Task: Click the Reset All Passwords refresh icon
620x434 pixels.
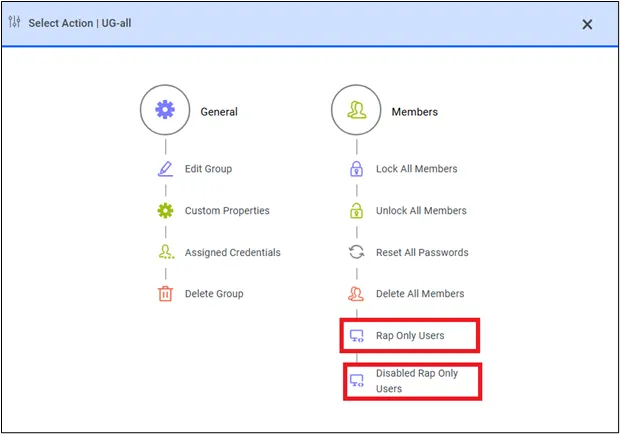Action: (357, 252)
